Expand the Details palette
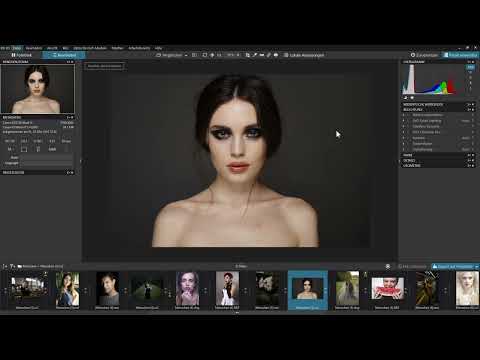 point(469,160)
